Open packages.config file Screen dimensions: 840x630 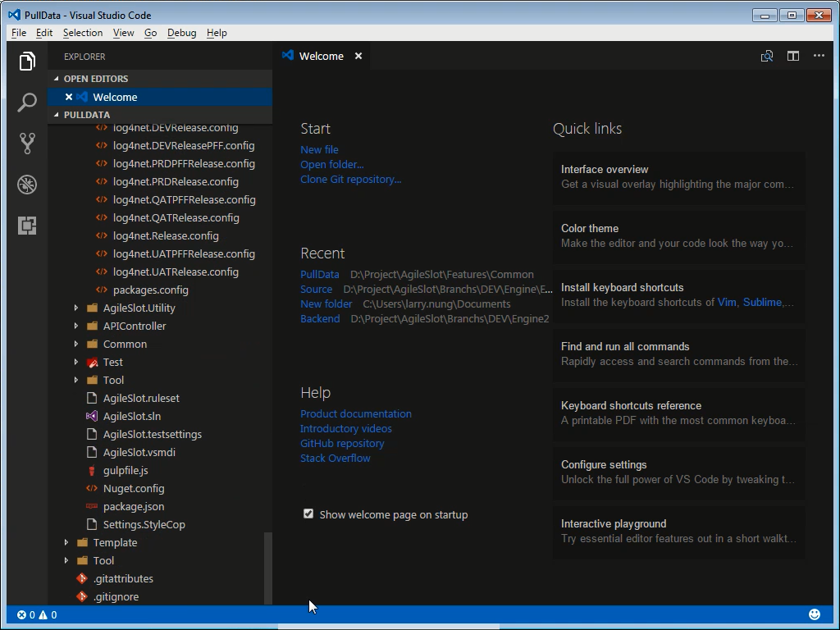(151, 290)
